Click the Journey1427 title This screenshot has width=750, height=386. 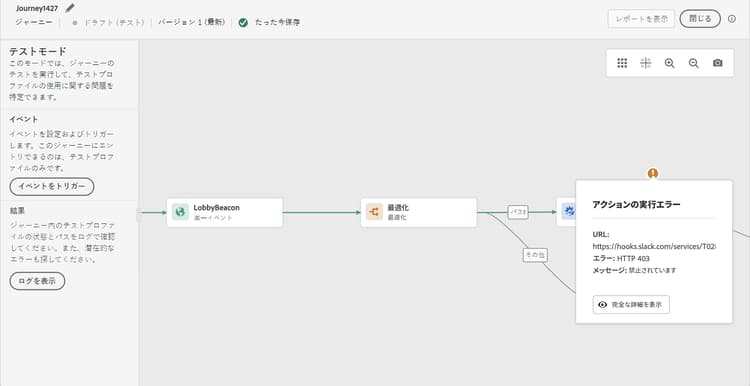tap(37, 9)
